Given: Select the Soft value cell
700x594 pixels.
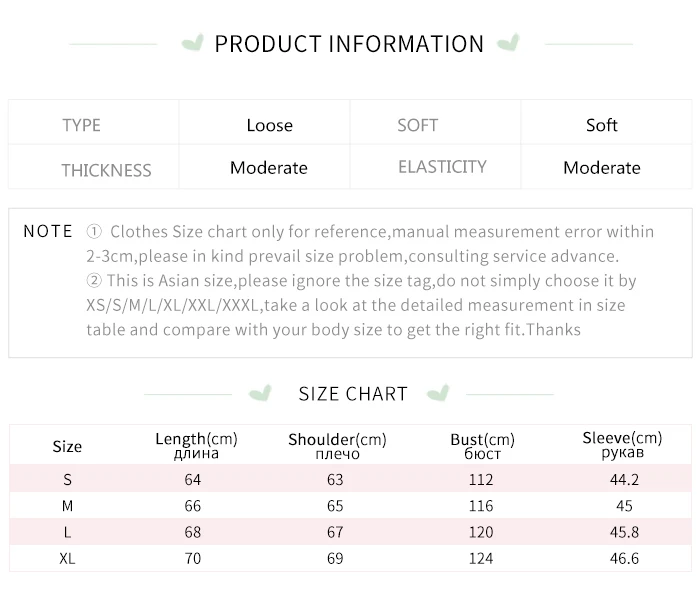Looking at the screenshot, I should coord(601,125).
